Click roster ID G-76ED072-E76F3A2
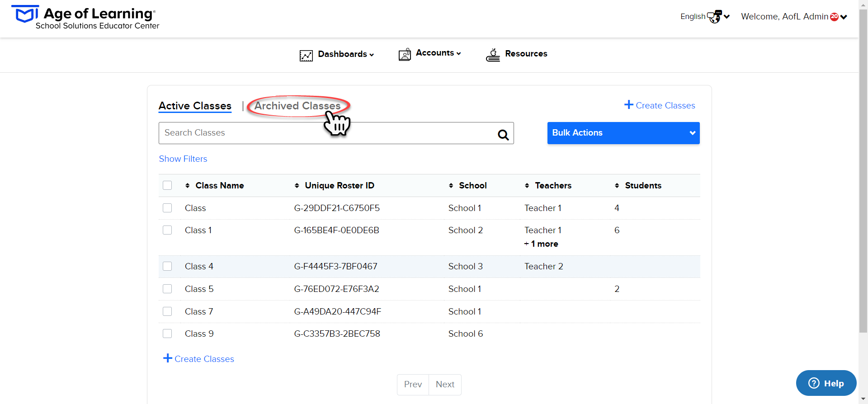Image resolution: width=868 pixels, height=404 pixels. click(x=336, y=289)
